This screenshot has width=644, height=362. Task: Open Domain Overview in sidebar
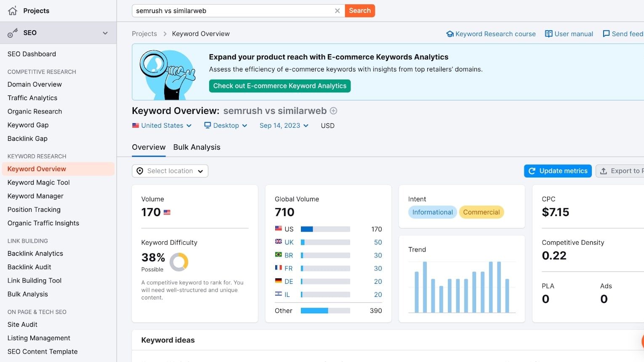[35, 85]
